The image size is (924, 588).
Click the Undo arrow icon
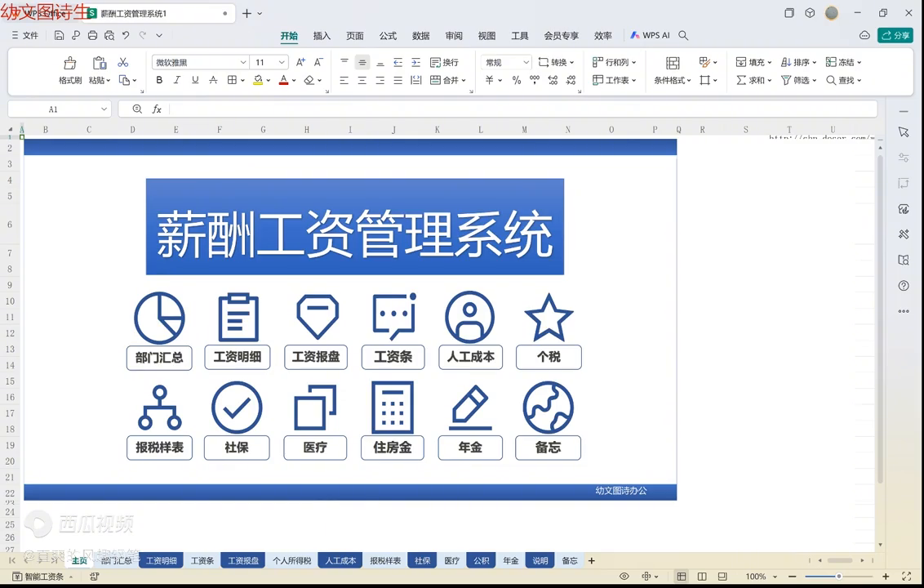pyautogui.click(x=126, y=36)
